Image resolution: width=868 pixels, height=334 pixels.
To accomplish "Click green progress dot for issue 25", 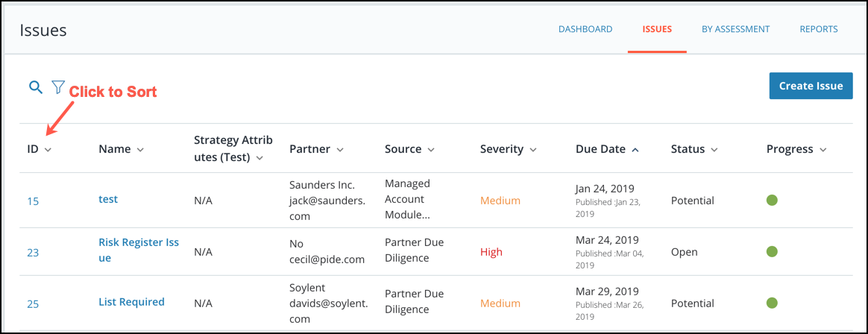I will pyautogui.click(x=773, y=303).
